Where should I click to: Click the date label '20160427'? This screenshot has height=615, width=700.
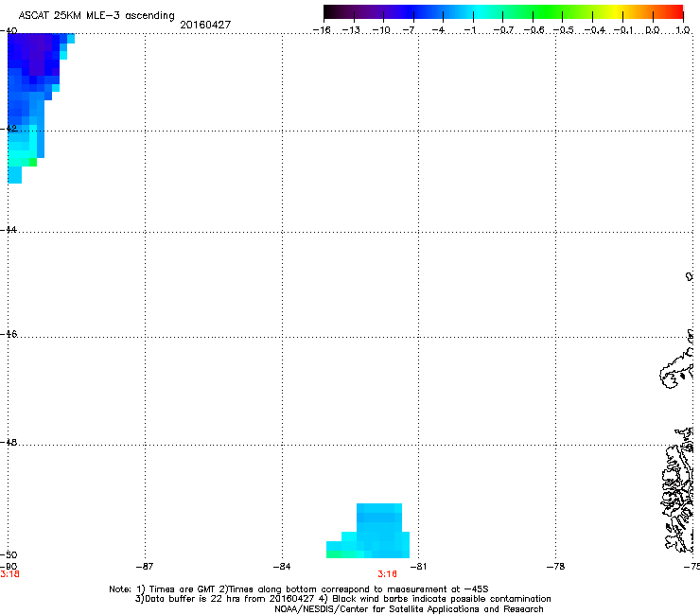205,25
